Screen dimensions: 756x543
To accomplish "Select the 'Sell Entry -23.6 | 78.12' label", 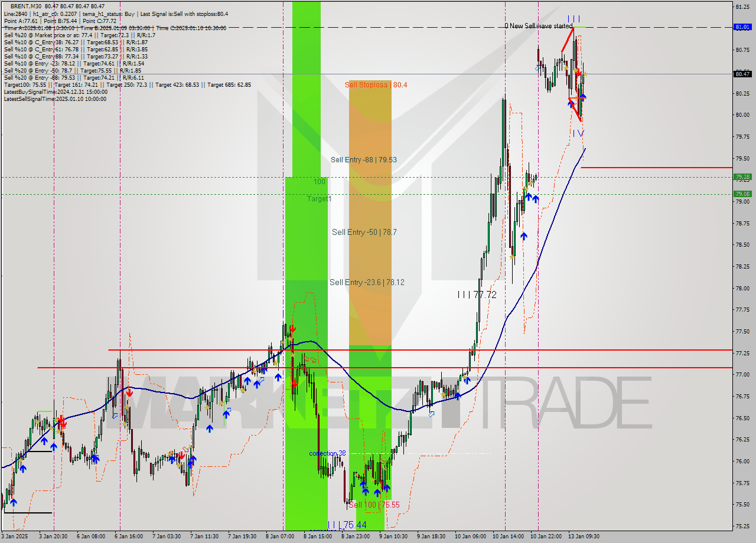I will click(367, 283).
